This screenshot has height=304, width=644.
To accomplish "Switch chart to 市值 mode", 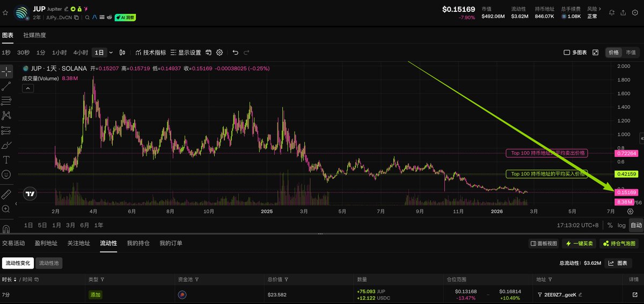I will [631, 53].
